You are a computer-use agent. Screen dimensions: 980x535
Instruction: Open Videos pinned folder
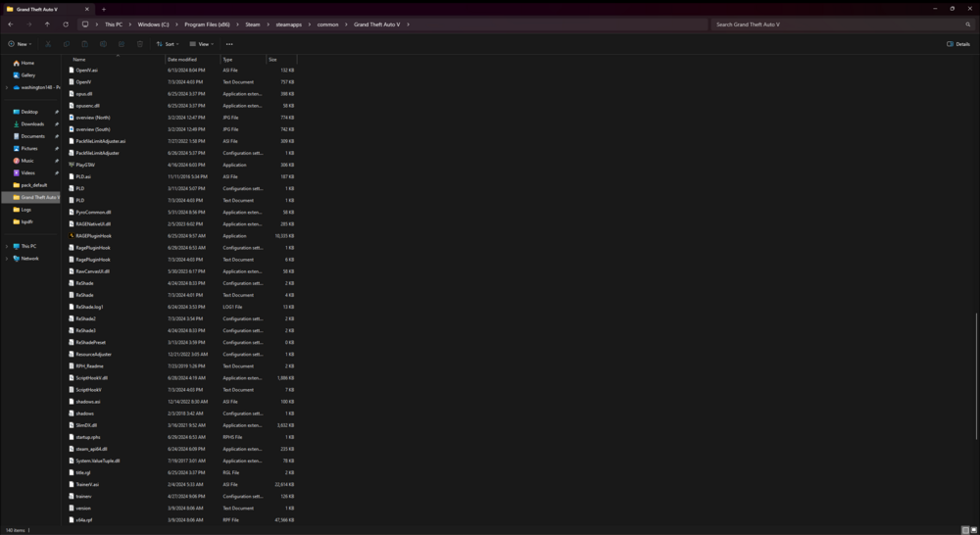point(30,172)
